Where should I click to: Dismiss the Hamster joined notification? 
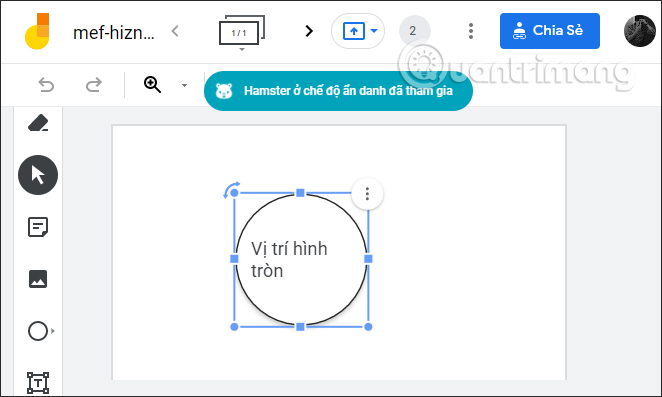338,91
